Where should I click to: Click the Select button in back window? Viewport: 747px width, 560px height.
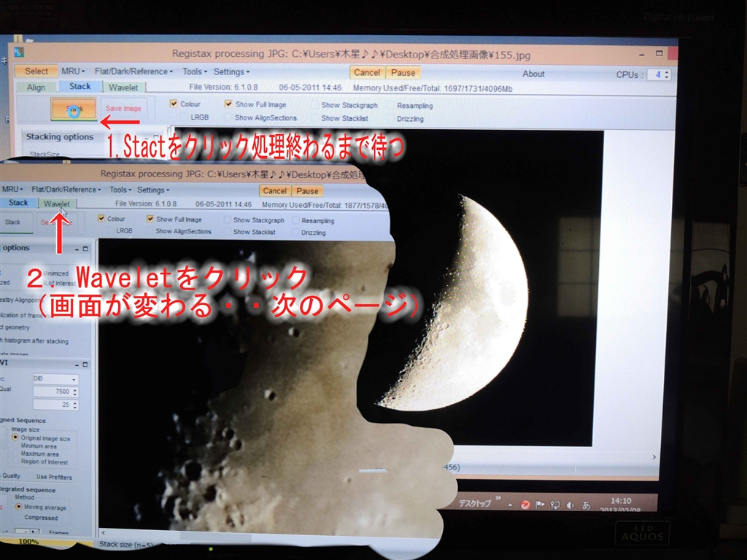[x=36, y=71]
